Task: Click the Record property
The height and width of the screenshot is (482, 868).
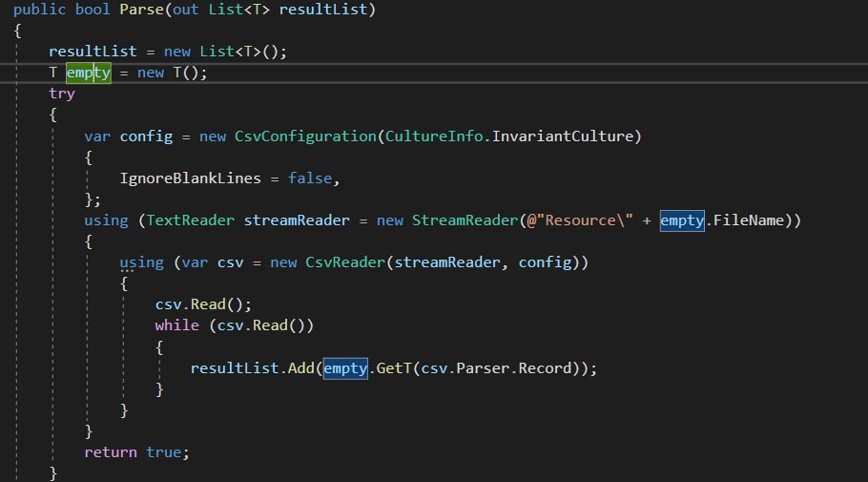Action: (544, 368)
